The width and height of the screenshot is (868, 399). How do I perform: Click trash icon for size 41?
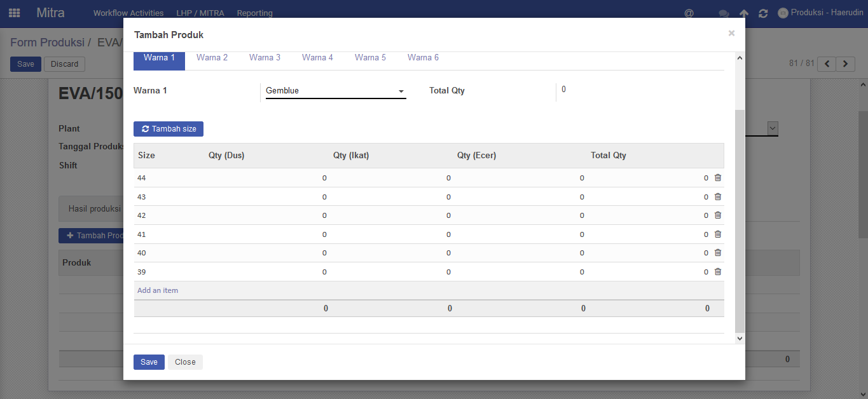click(x=718, y=234)
